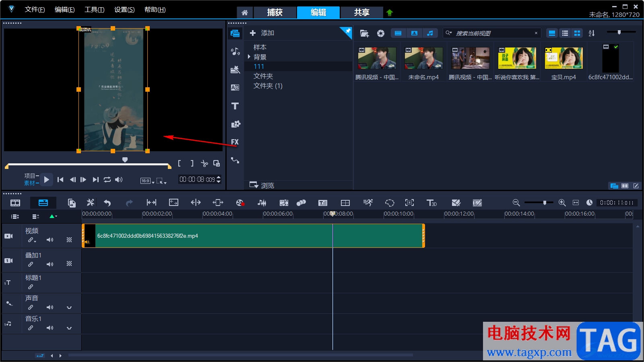The image size is (644, 362).
Task: Set mark-in point with left bracket
Action: [180, 163]
